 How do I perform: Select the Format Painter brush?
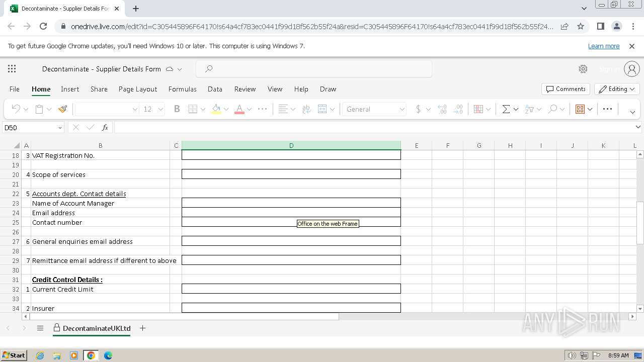[x=63, y=109]
